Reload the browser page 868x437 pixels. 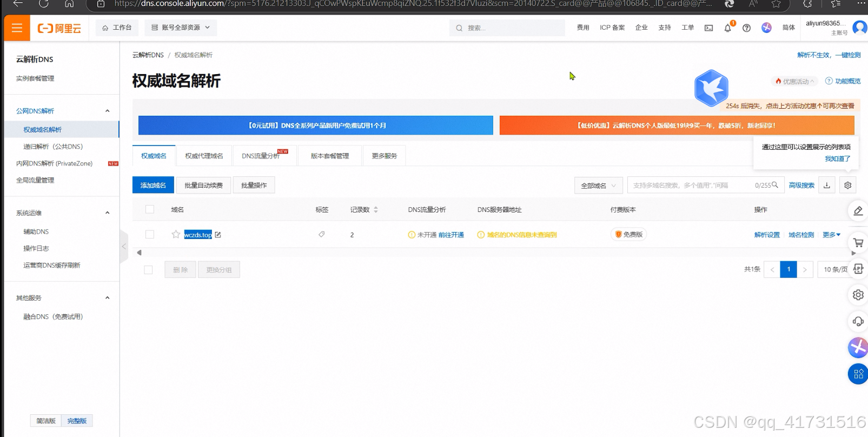point(43,4)
